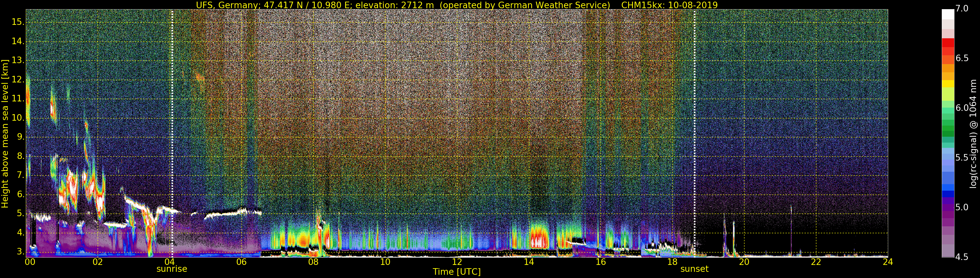Screen dimensions: 980x278
Task: Click the 'log(rc-signal) @ 1064 nm' colorbar label
Action: (x=973, y=133)
